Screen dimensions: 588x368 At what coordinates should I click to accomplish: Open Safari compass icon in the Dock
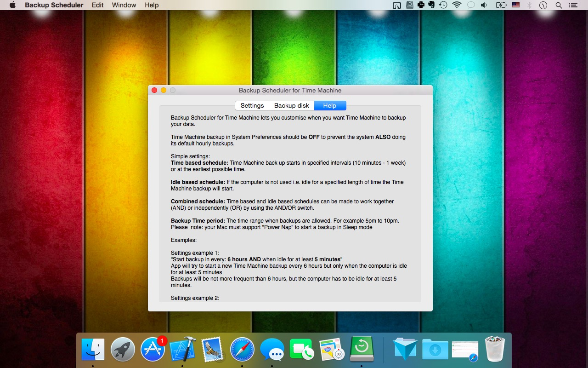click(x=242, y=350)
